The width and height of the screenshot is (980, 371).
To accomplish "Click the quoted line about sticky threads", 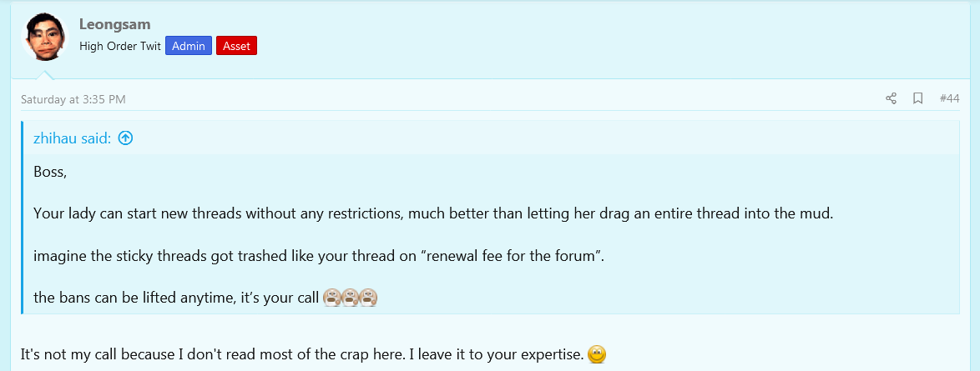I will click(x=318, y=255).
